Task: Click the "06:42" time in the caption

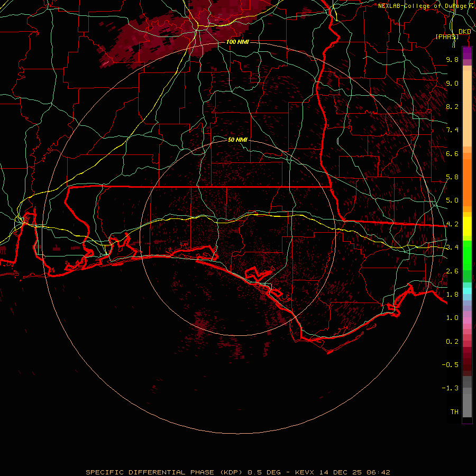Action: 378,472
